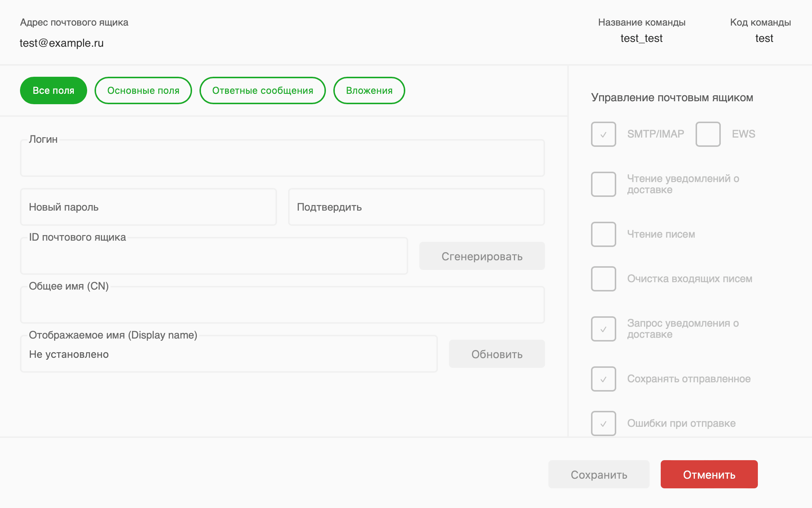Check Чтение уведомлений о доставке box
This screenshot has width=812, height=508.
pyautogui.click(x=603, y=184)
